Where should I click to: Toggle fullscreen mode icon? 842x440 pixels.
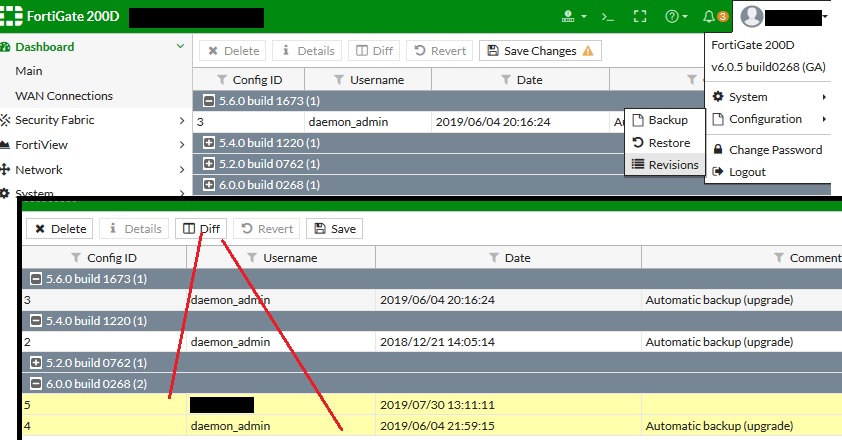click(x=640, y=17)
